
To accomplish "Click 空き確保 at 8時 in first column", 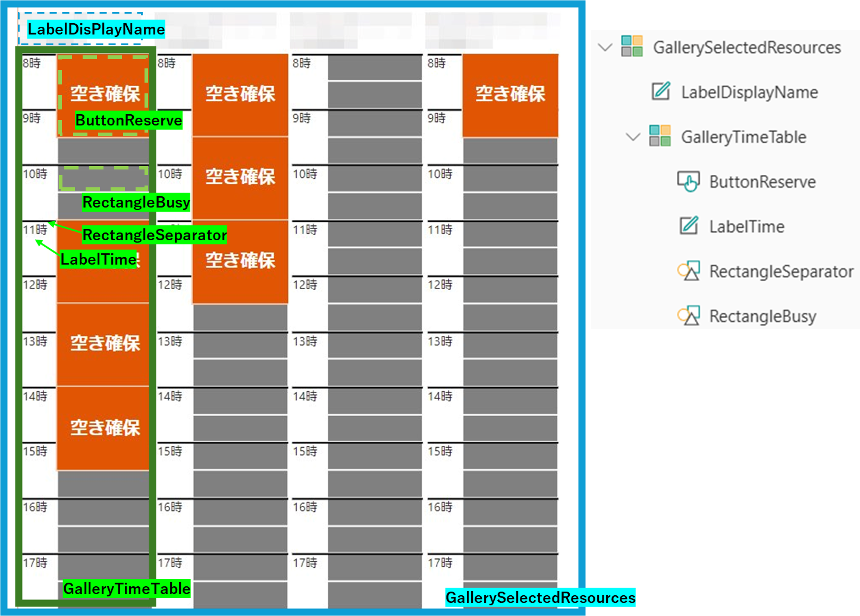I will (x=103, y=95).
